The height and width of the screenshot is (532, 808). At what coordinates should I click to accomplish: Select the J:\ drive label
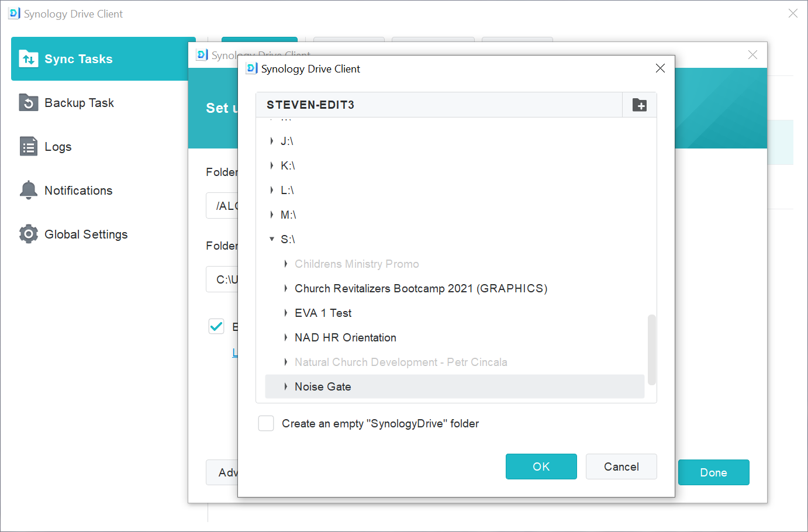point(286,141)
